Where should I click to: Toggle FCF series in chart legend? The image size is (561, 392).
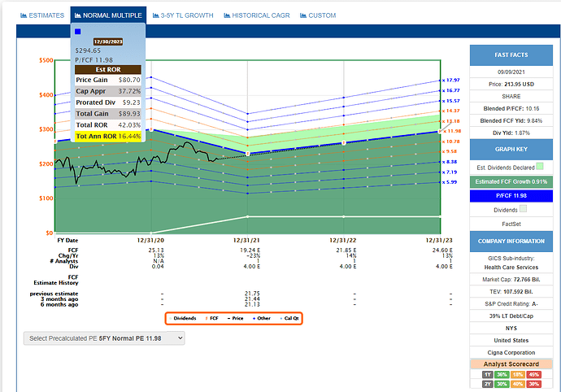[212, 318]
